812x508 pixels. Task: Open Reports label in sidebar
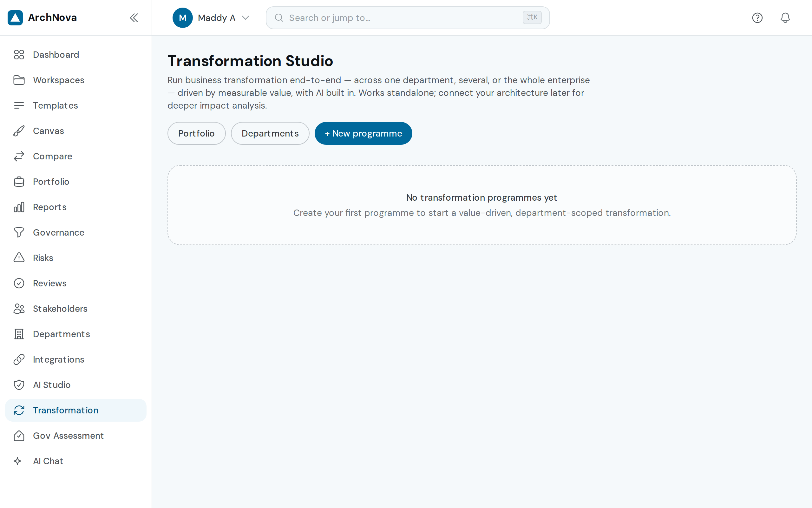50,207
